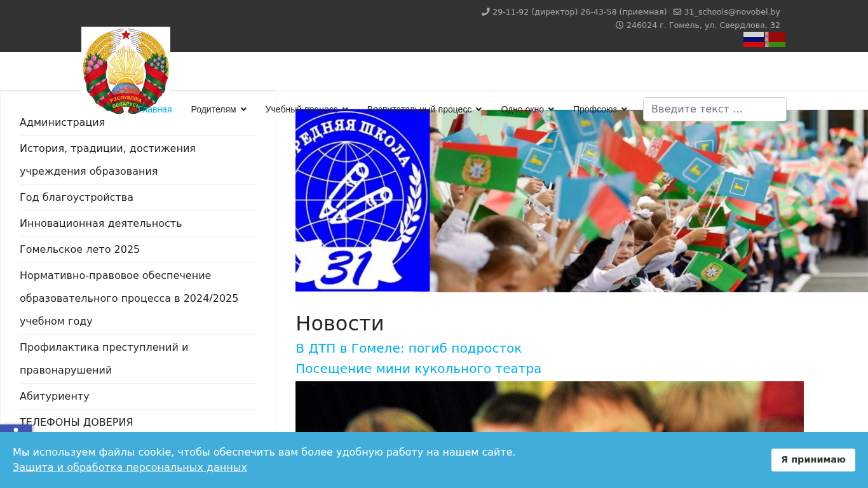Viewport: 868px width, 488px height.
Task: Open Защита и обработка персональных данных
Action: tap(130, 468)
